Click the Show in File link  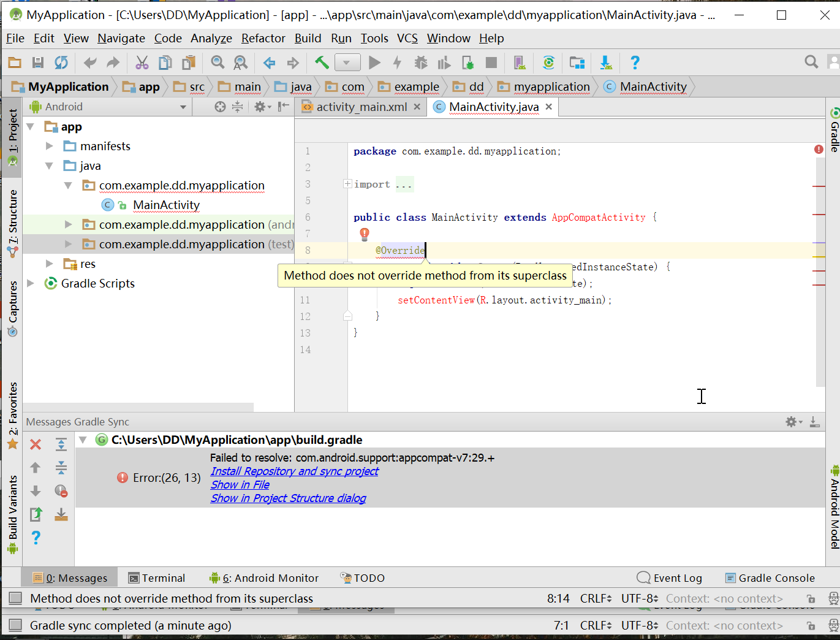[240, 485]
